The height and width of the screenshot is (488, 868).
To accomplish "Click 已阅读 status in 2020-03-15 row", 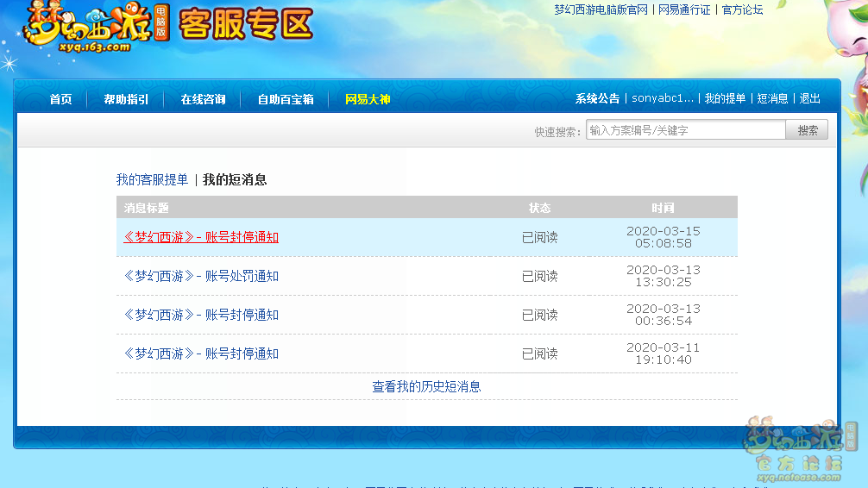I will click(540, 237).
